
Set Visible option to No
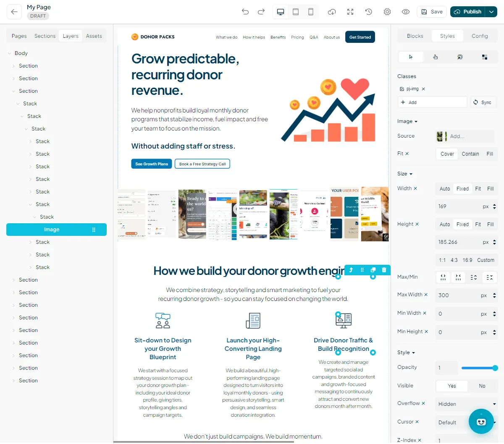(482, 386)
